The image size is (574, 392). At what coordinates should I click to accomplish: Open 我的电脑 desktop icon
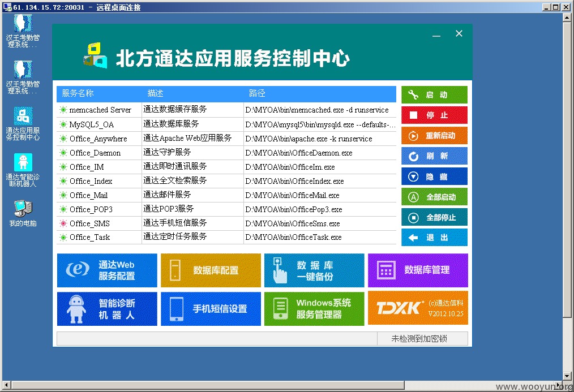23,214
